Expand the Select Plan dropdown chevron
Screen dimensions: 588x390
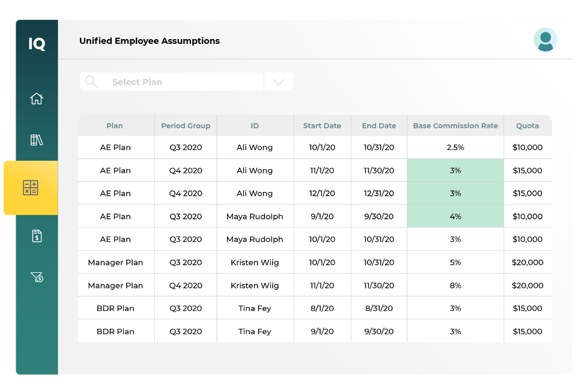click(278, 81)
